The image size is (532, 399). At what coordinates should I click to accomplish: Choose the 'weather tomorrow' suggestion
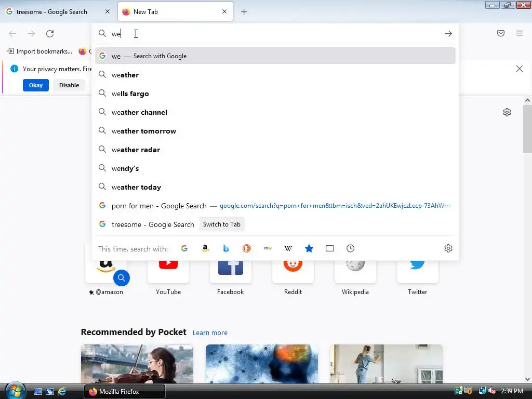pyautogui.click(x=275, y=130)
